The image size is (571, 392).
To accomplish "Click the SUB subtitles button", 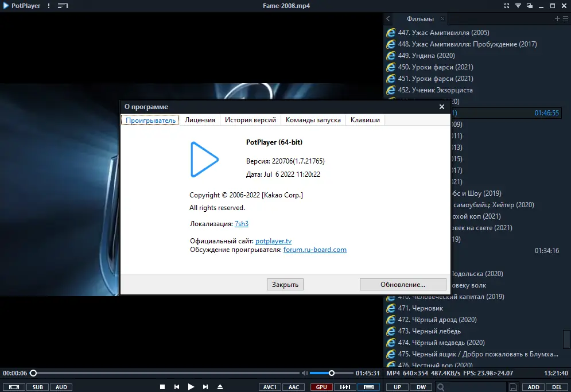I will (x=37, y=387).
